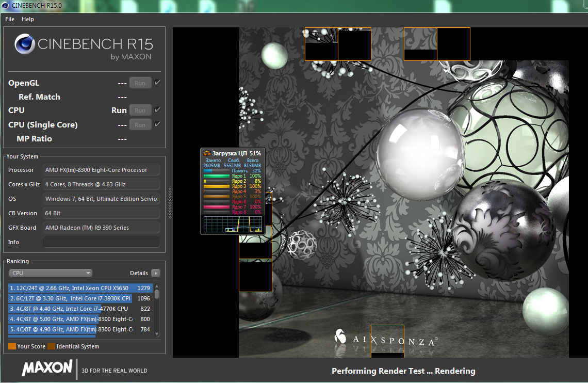Click the Cinebench logo sphere icon

tap(25, 44)
